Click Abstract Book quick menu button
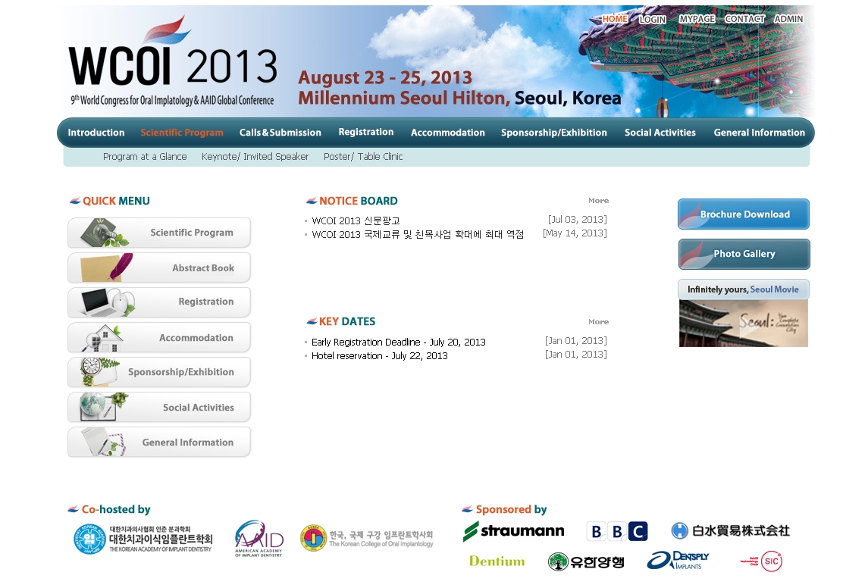The width and height of the screenshot is (868, 588). tap(159, 267)
